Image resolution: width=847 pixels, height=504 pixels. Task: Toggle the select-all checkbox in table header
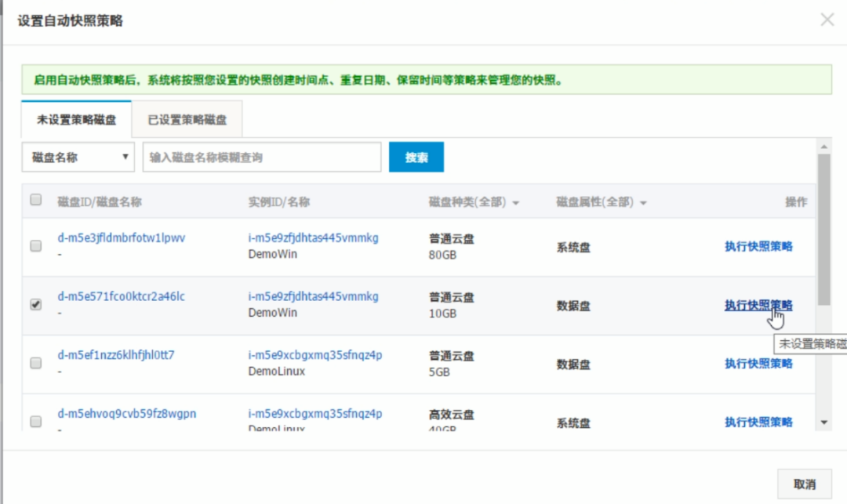(35, 201)
